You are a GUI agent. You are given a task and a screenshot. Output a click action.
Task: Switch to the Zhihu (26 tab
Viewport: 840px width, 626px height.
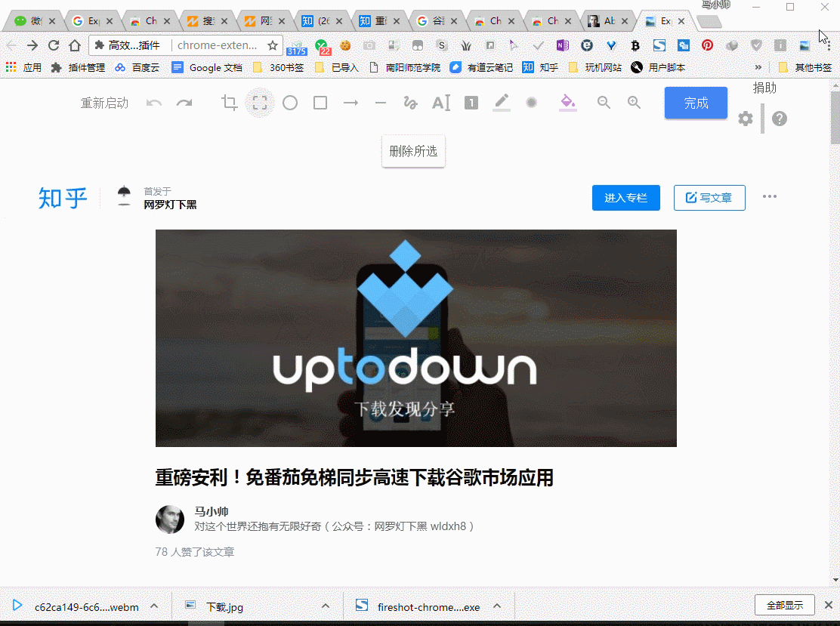(322, 21)
